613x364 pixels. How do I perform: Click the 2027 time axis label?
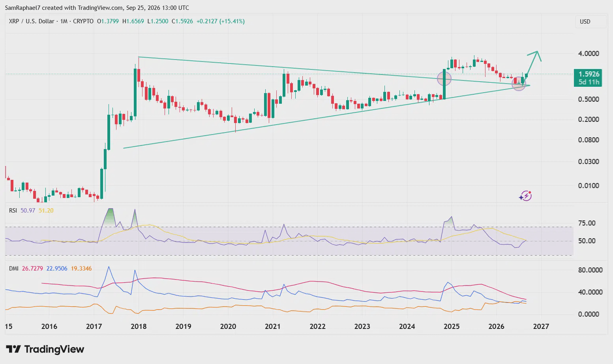(x=541, y=327)
